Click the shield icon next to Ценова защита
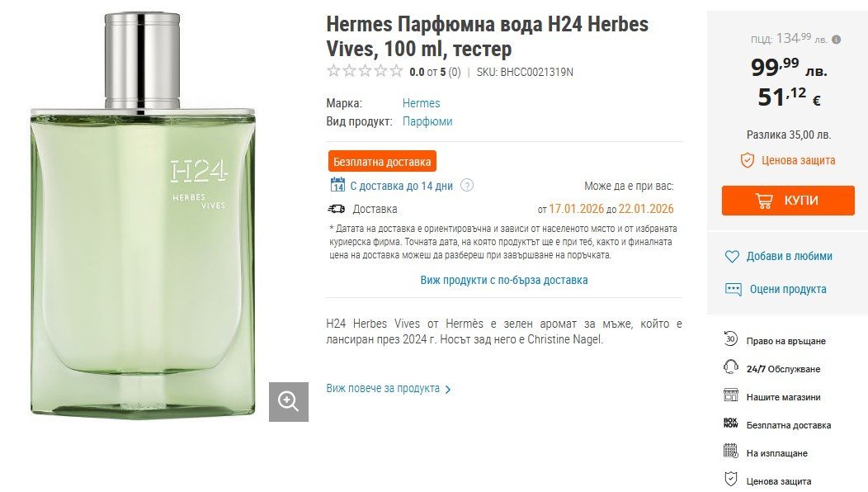Screen dimensions: 868x492 click(x=748, y=161)
